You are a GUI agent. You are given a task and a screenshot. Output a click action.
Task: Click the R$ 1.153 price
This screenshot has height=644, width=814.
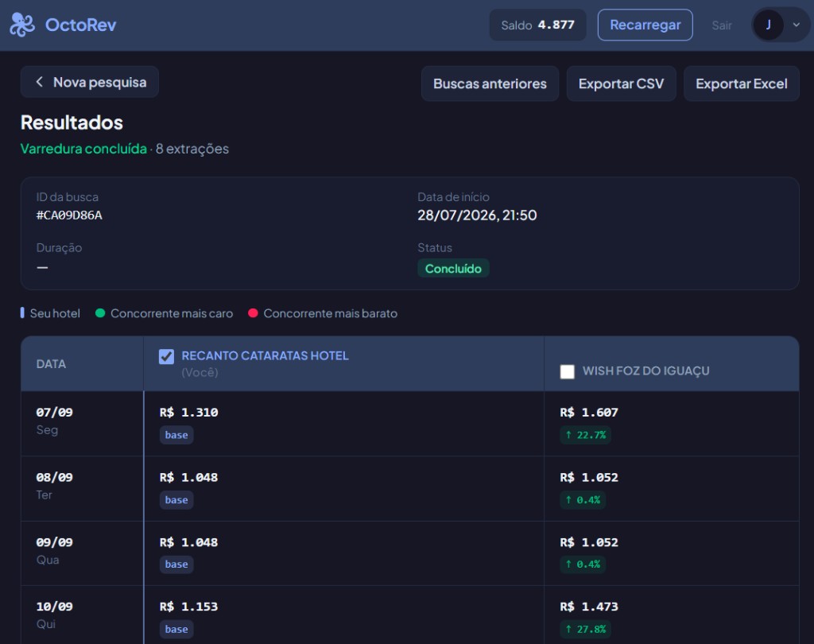point(188,607)
